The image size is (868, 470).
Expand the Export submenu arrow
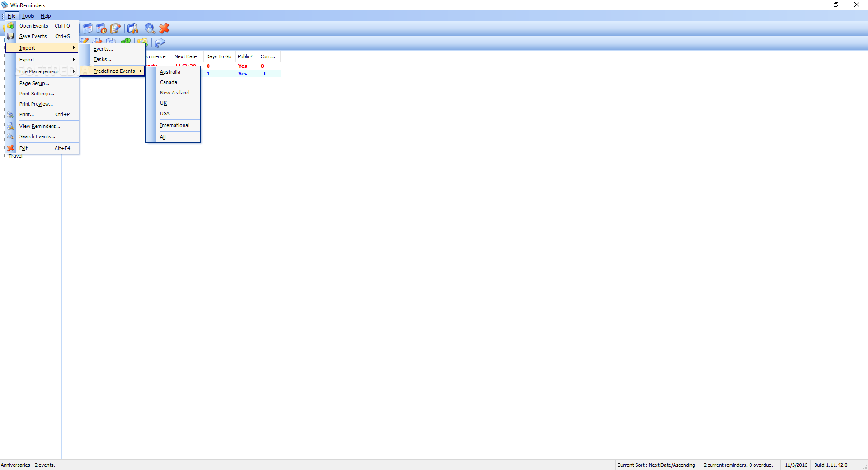74,60
